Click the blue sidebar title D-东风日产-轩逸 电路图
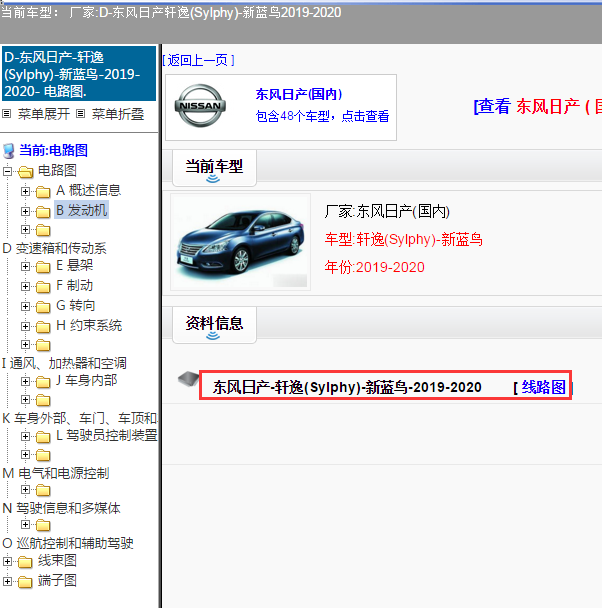This screenshot has width=602, height=608. click(79, 74)
